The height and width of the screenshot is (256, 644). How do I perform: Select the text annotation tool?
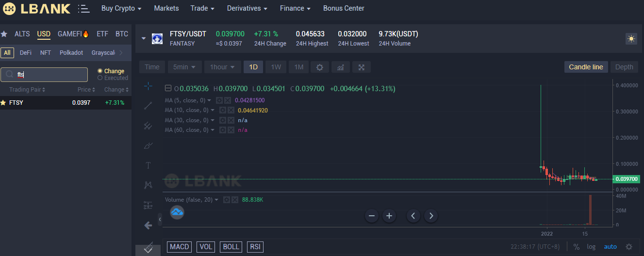click(x=149, y=165)
